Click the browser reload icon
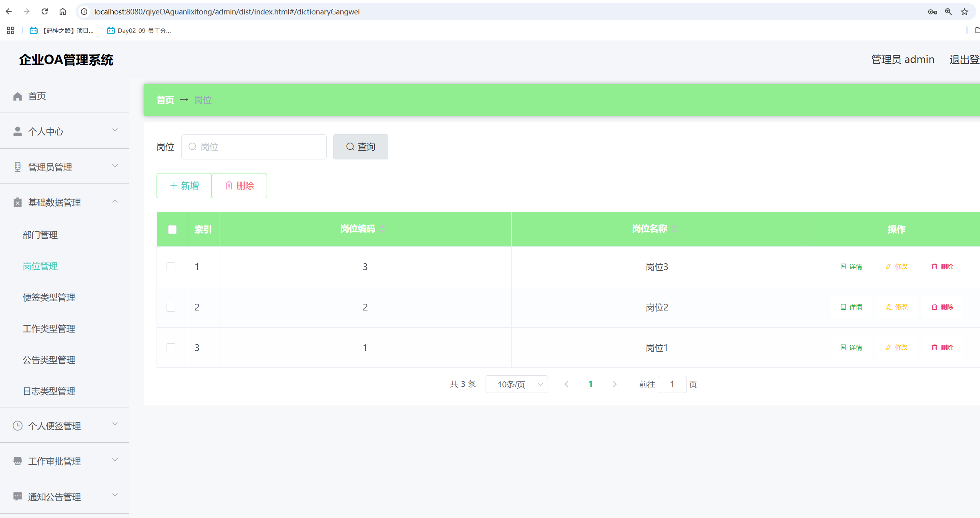This screenshot has width=980, height=518. point(44,12)
